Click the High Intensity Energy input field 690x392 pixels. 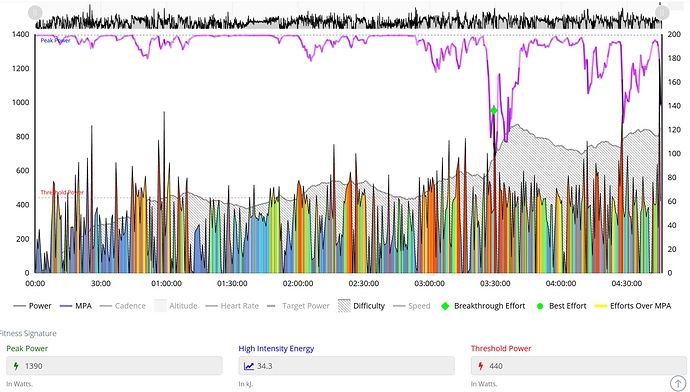click(x=346, y=366)
